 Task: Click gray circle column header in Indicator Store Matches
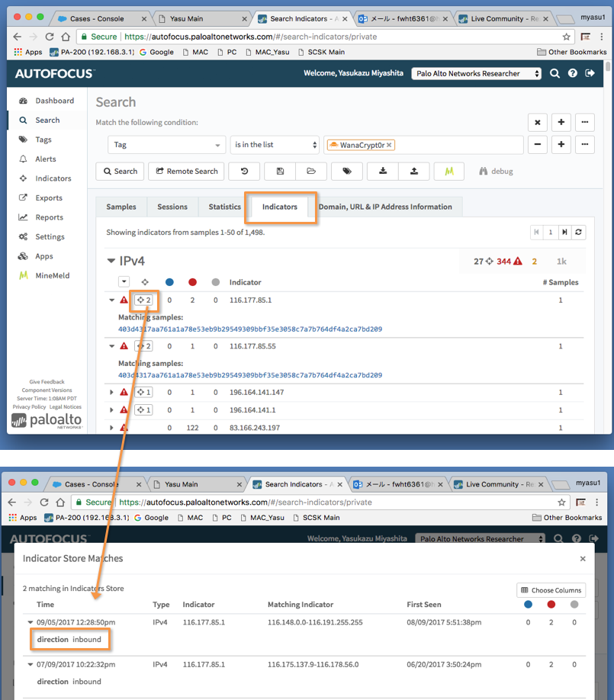574,605
